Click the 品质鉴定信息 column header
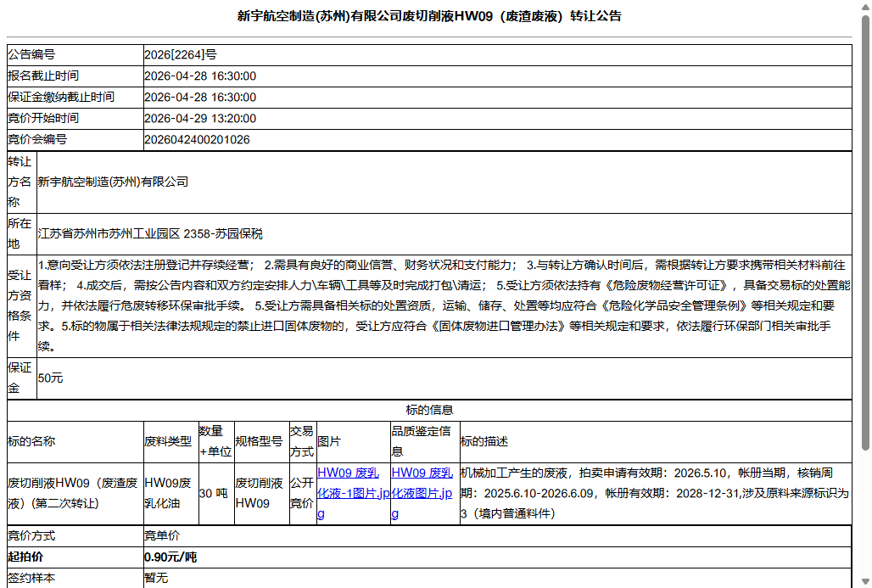 point(426,442)
